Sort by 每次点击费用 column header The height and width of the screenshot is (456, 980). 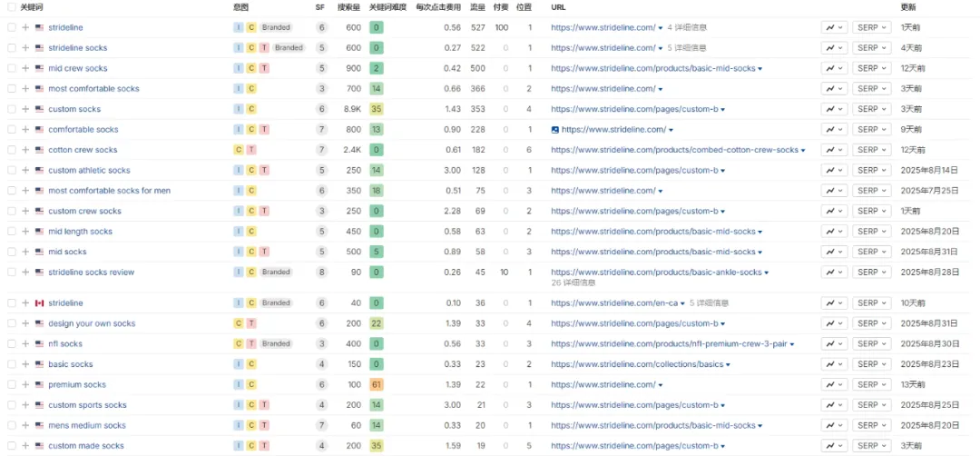pos(439,7)
